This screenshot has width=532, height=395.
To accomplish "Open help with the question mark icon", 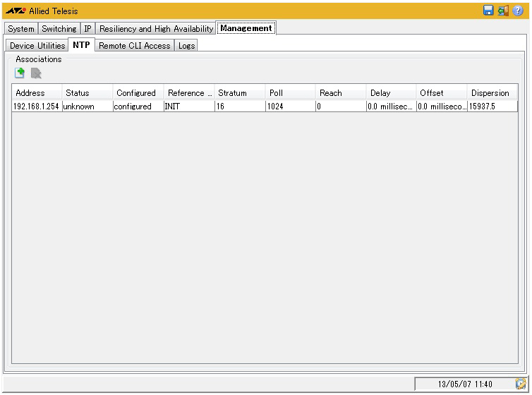I will click(x=518, y=11).
